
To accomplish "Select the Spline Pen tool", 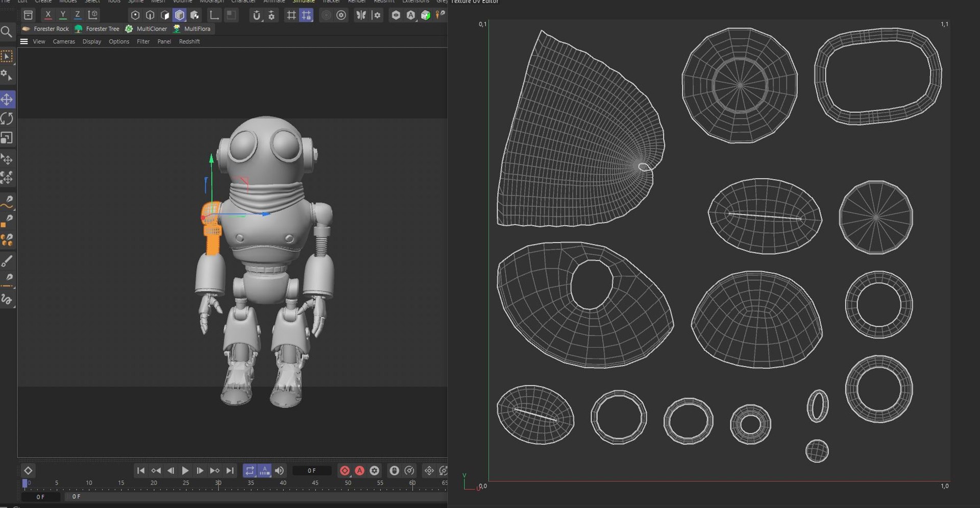I will click(7, 201).
